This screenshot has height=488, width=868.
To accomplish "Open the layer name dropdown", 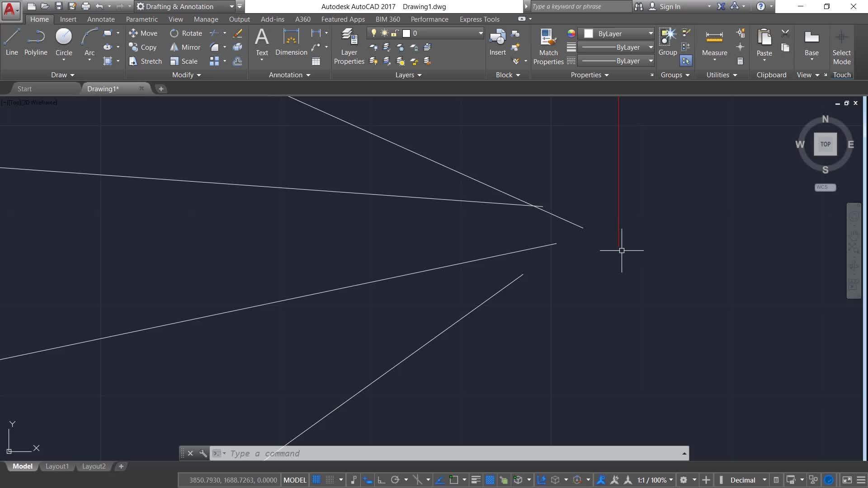I will [x=481, y=33].
